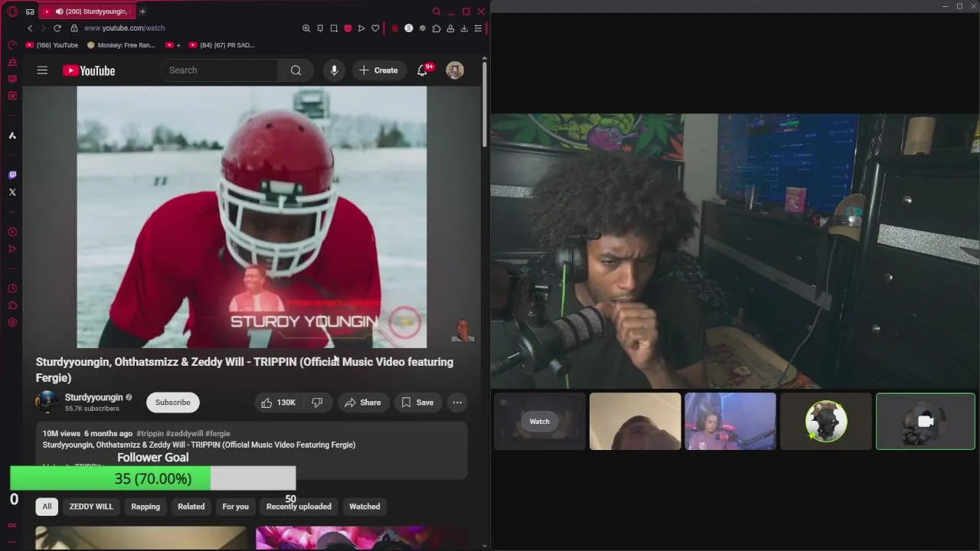Click the zoom magnifier in address bar
Viewport: 980px width, 551px height.
306,28
